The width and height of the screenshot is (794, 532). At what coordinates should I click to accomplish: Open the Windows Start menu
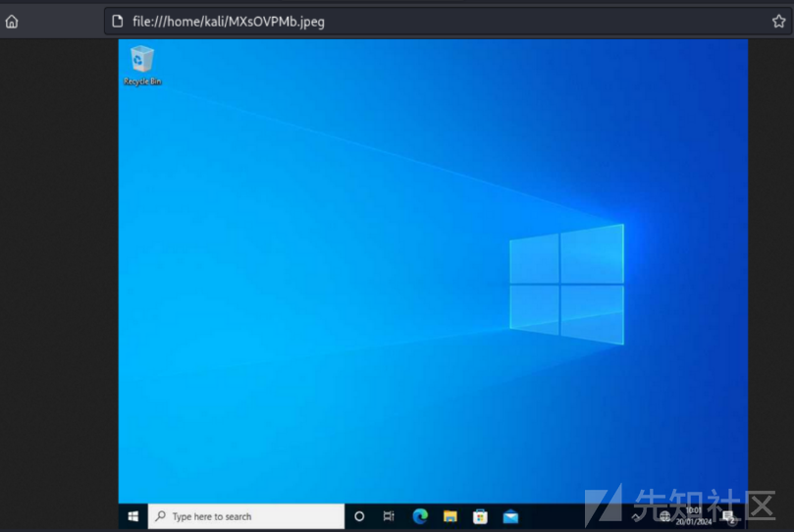pos(133,516)
